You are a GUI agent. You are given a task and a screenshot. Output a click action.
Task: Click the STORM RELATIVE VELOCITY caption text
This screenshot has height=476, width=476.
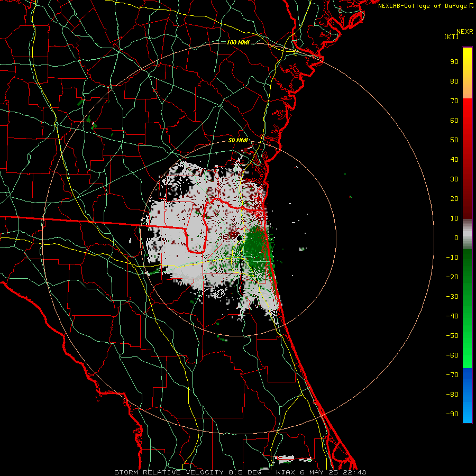click(169, 472)
